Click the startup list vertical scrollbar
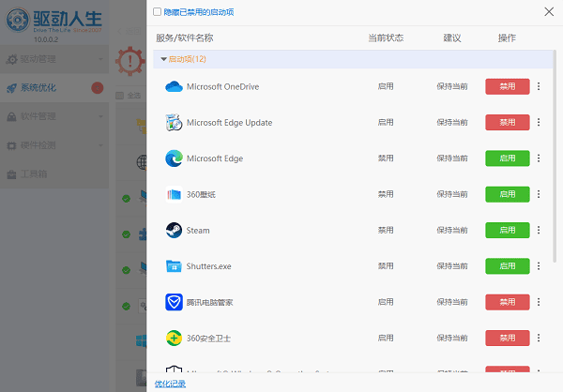Screen dimensions: 563x392 pyautogui.click(x=555, y=157)
